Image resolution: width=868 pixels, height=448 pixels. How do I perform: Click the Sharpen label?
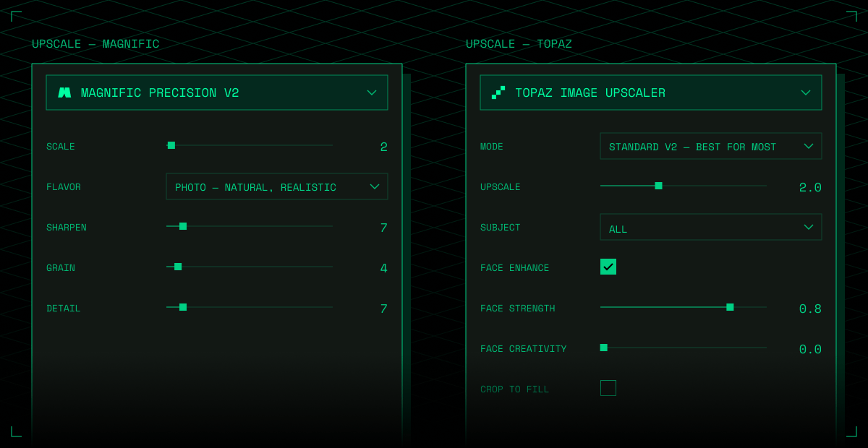point(67,228)
